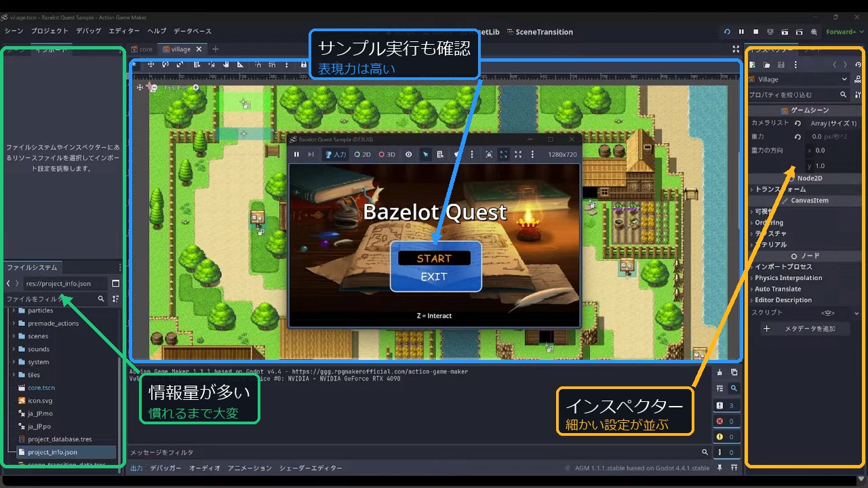Screen dimensions: 868x488
Task: Click the lock node icon in viewport toolbar
Action: [303, 64]
